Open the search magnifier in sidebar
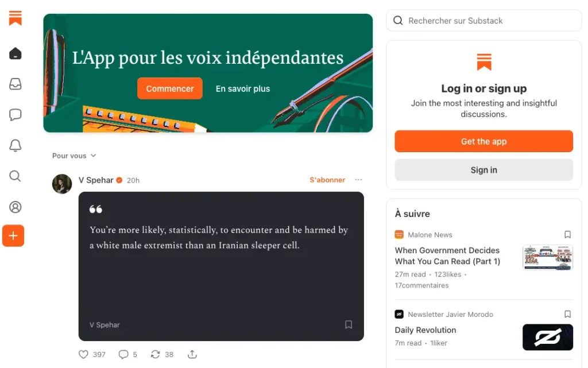The height and width of the screenshot is (368, 588). coord(16,176)
